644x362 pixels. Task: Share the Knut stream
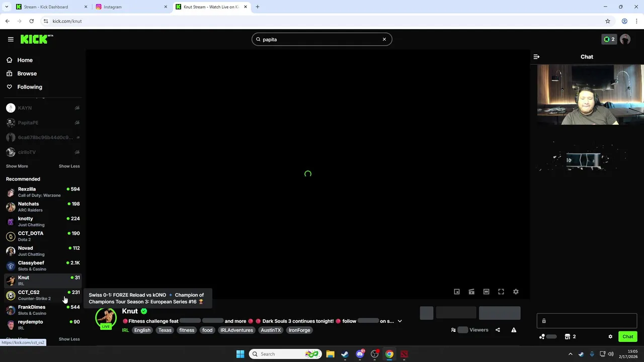(498, 330)
